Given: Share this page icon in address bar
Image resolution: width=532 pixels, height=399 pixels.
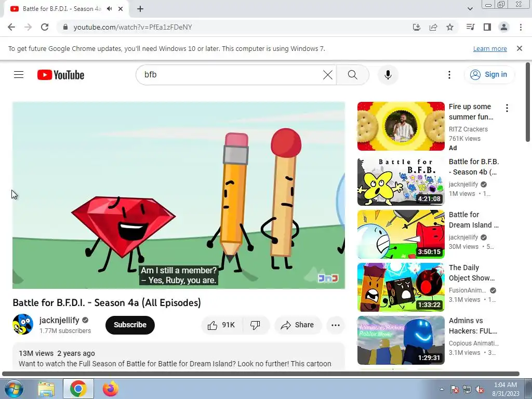Looking at the screenshot, I should [433, 27].
